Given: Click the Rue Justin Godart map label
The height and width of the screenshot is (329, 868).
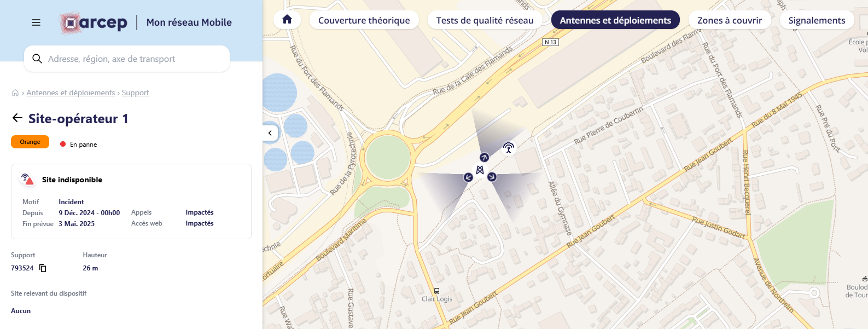Looking at the screenshot, I should click(x=719, y=228).
